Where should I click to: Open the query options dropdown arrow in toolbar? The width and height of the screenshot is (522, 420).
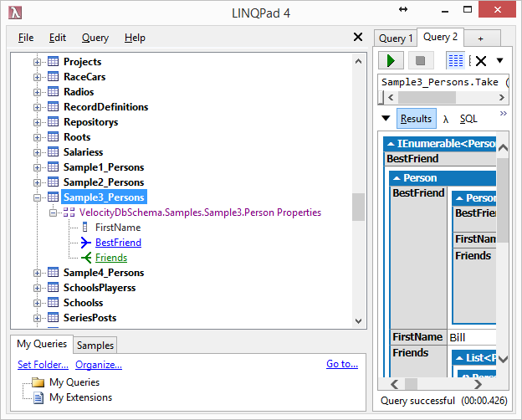point(499,60)
